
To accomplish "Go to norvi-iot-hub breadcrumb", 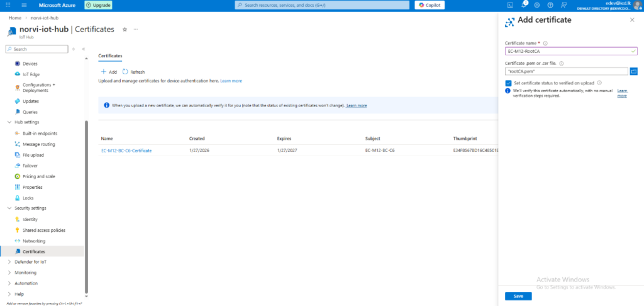I will (x=44, y=18).
